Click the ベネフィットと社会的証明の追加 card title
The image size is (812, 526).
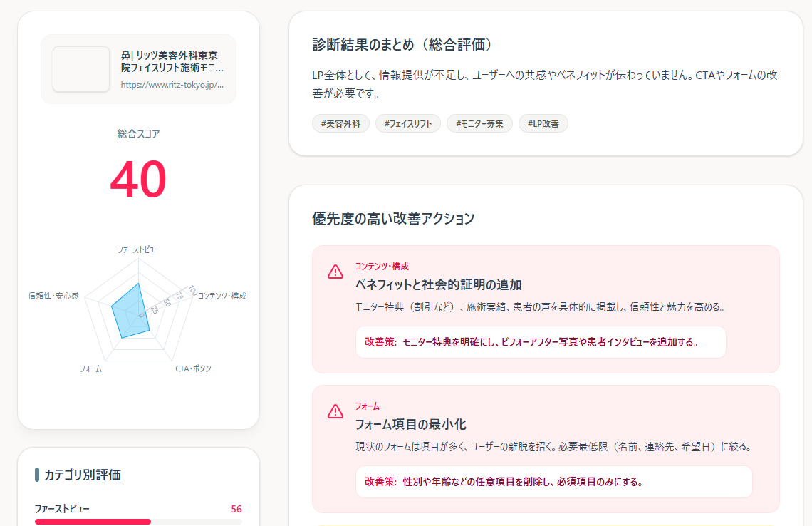click(438, 284)
